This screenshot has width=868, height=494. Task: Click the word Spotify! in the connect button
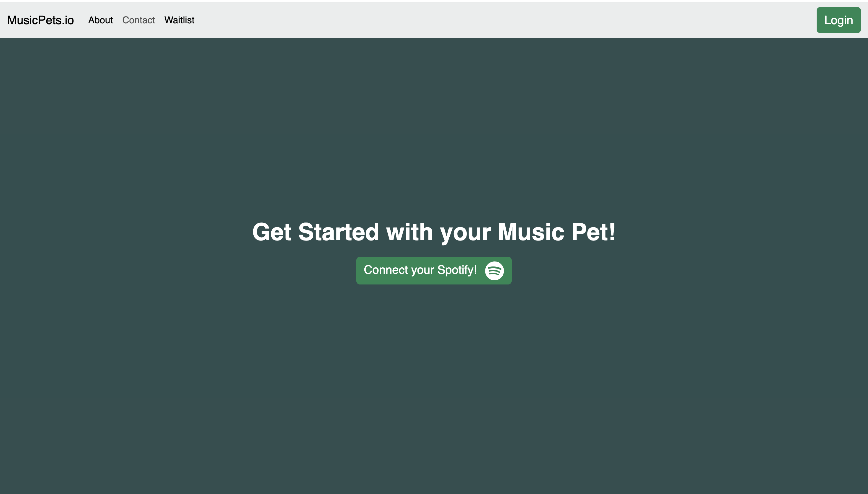pyautogui.click(x=457, y=270)
